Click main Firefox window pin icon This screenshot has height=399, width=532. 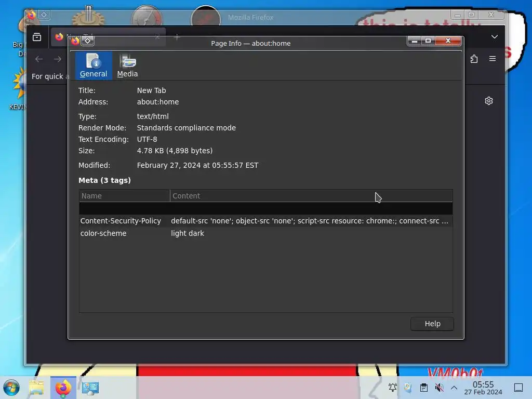point(44,15)
